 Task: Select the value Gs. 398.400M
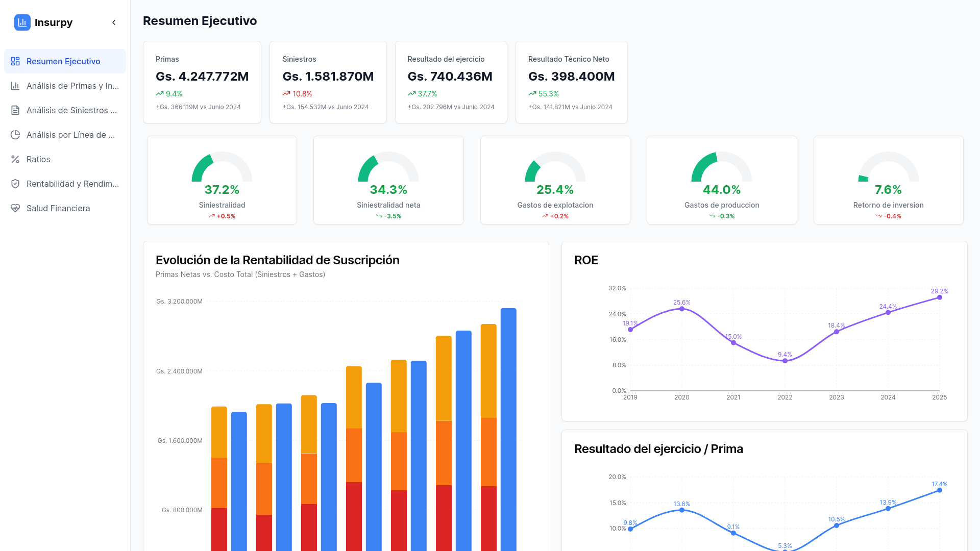pyautogui.click(x=571, y=77)
